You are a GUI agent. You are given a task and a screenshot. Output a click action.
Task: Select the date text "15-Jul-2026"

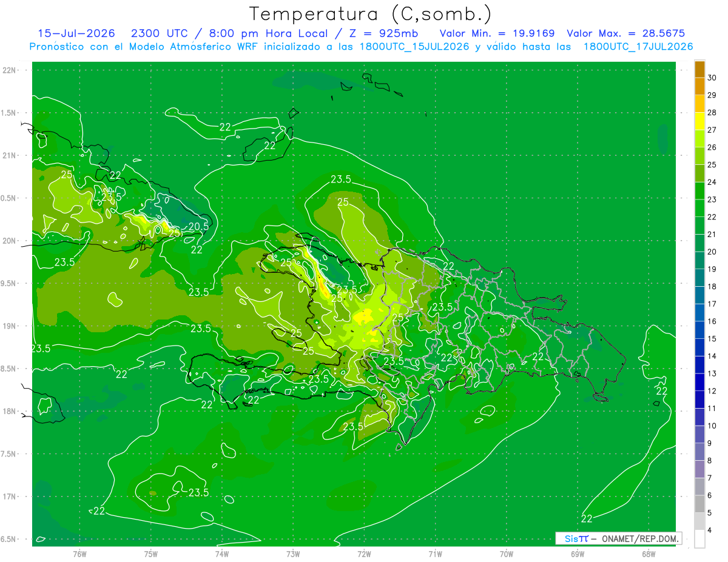point(76,33)
